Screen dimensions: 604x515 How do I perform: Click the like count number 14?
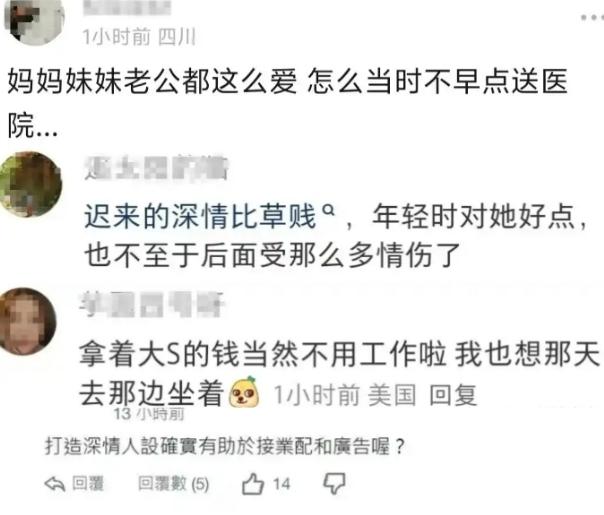[x=281, y=484]
